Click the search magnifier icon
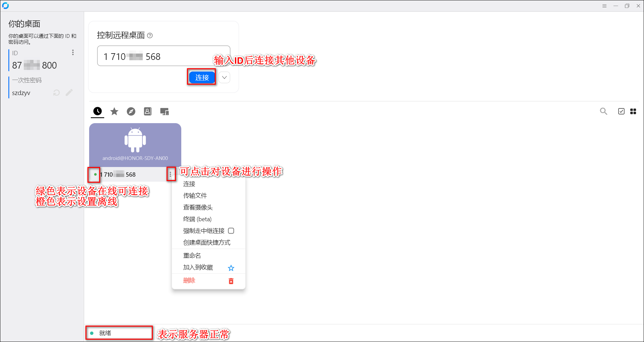Image resolution: width=644 pixels, height=342 pixels. pos(603,111)
